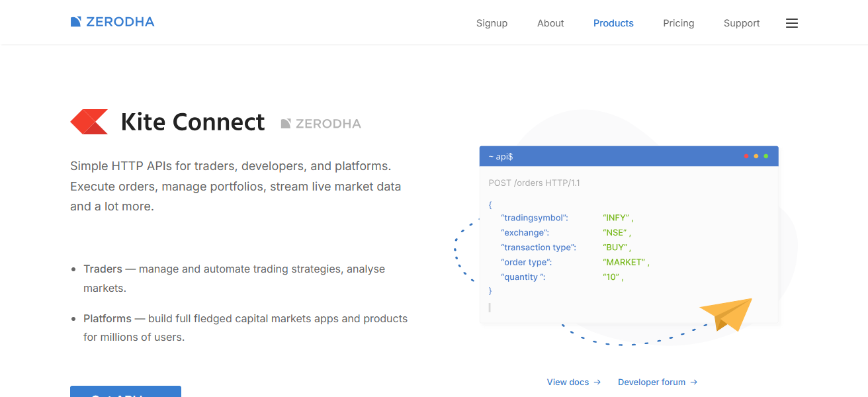
Task: Click the red dot on the terminal window
Action: [x=746, y=156]
